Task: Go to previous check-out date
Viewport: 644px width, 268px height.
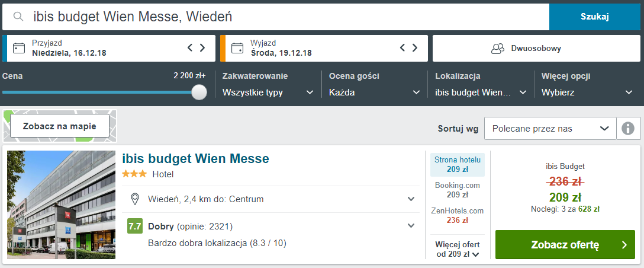Action: point(402,48)
